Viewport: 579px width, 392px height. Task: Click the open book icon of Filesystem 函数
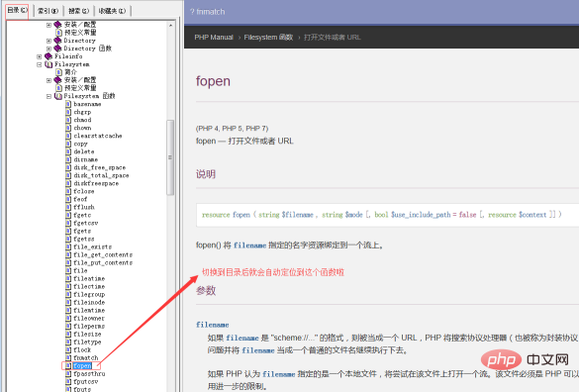click(58, 96)
